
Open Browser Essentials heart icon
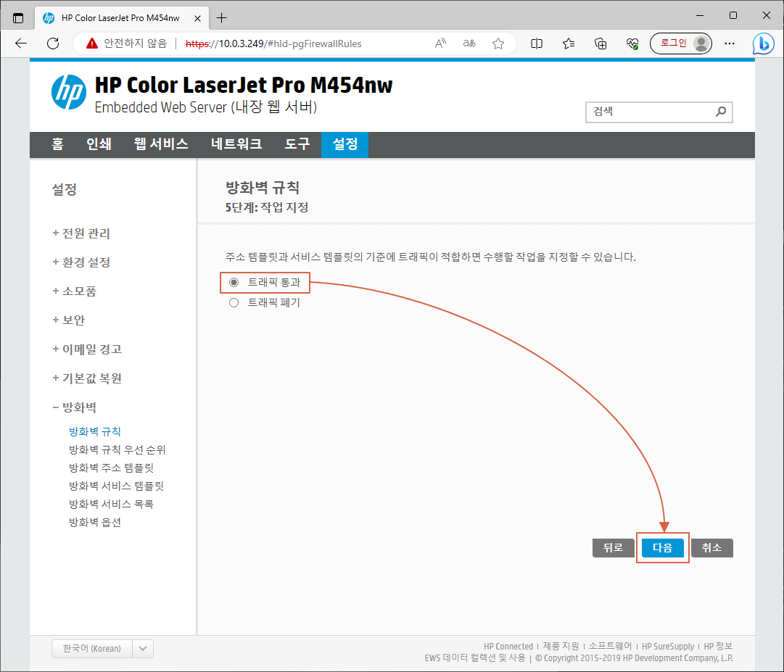pos(632,43)
